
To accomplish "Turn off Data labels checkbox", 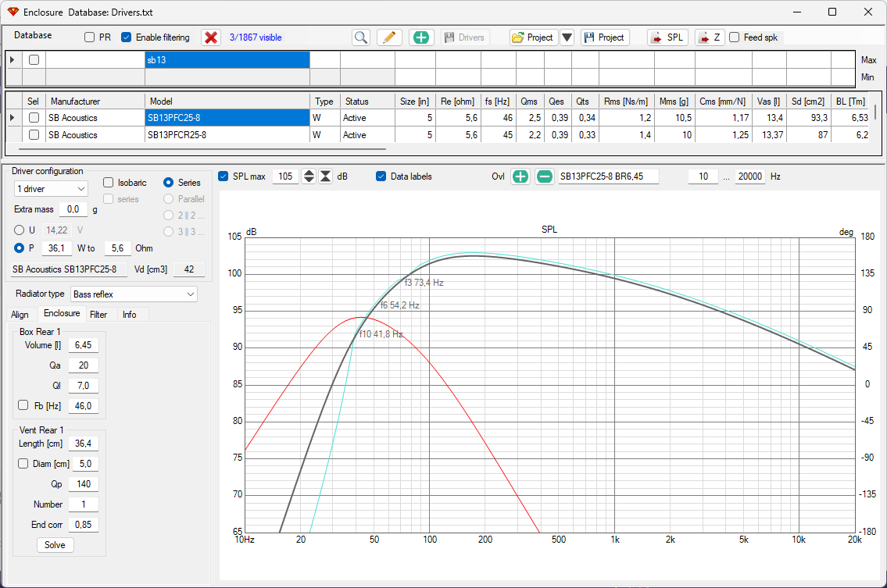I will (381, 176).
